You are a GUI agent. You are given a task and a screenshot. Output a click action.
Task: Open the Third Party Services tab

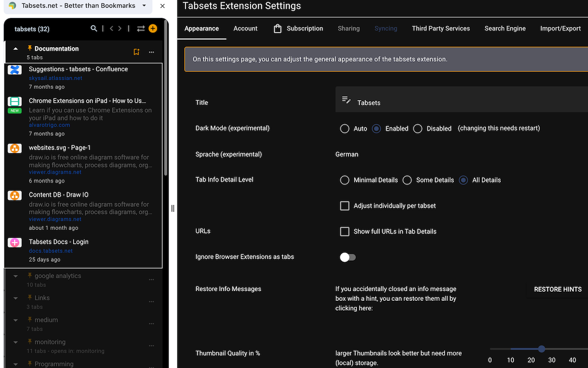point(441,29)
